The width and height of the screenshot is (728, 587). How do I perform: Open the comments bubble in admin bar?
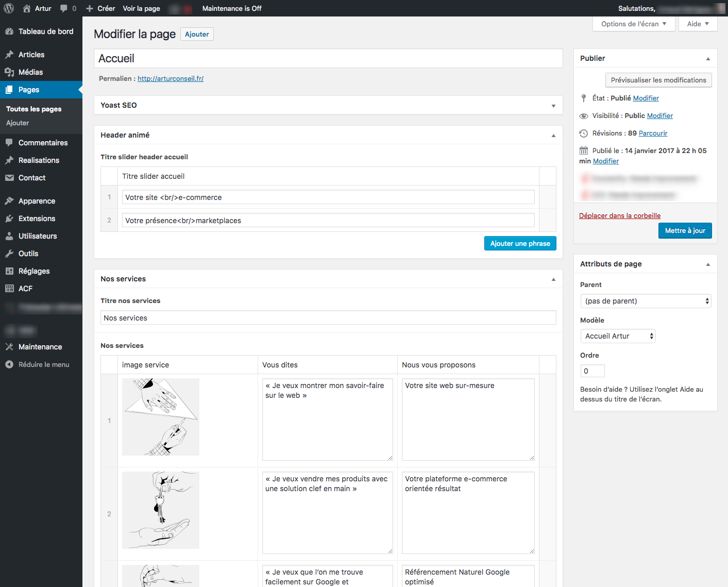coord(68,8)
